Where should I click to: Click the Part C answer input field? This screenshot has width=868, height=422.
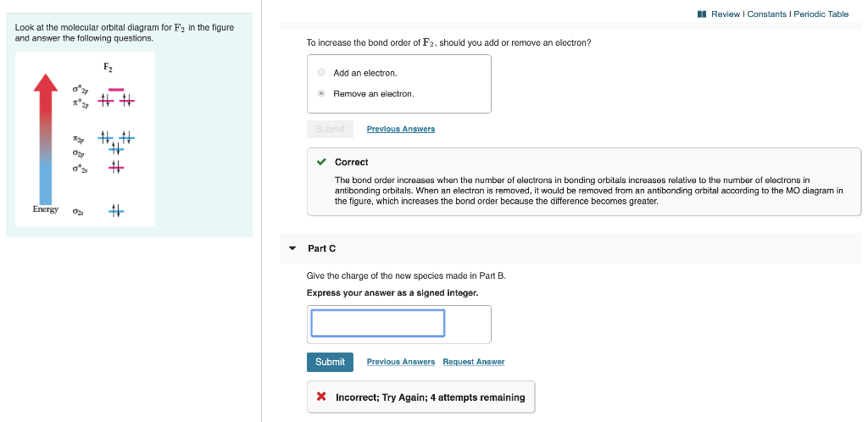[377, 323]
